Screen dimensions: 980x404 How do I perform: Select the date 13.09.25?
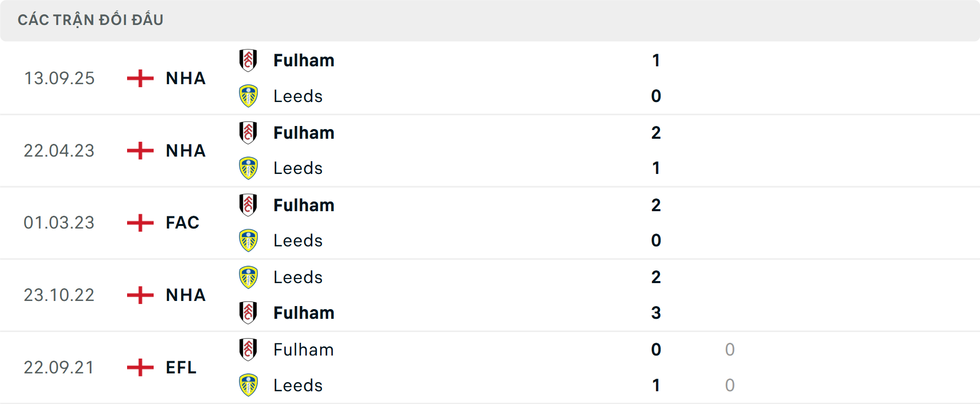59,78
